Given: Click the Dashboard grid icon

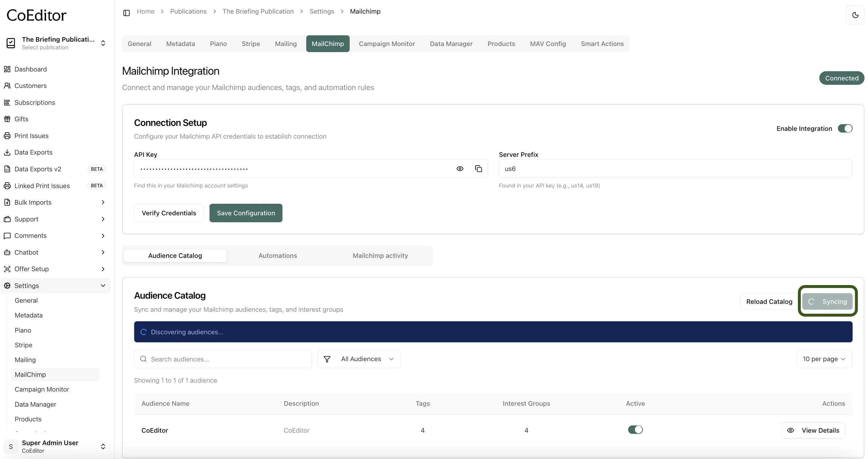Looking at the screenshot, I should [x=7, y=69].
